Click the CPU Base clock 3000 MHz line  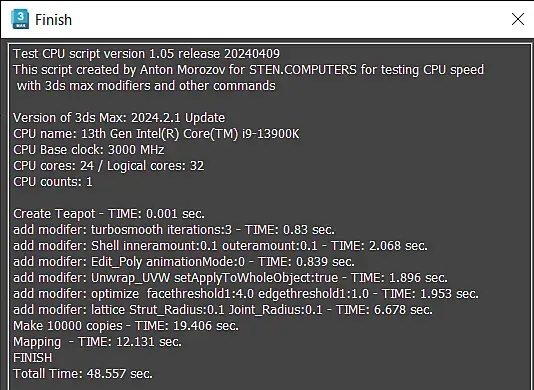pyautogui.click(x=89, y=150)
